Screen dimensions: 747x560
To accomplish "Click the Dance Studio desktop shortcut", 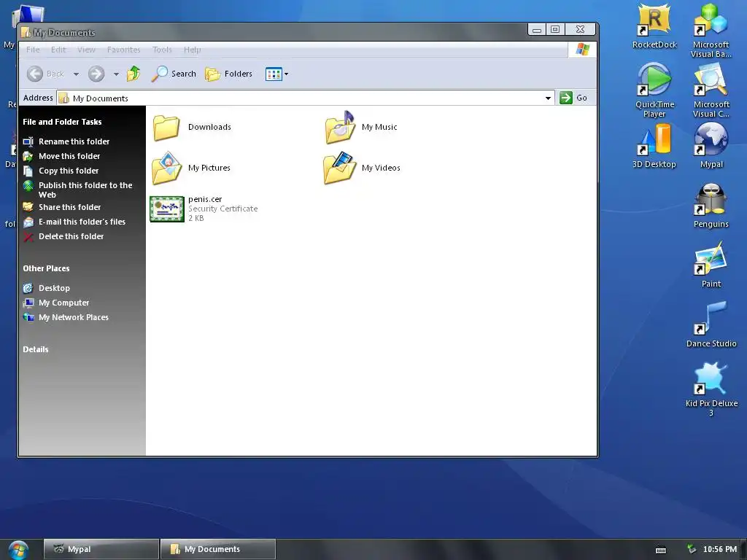I will pyautogui.click(x=711, y=324).
